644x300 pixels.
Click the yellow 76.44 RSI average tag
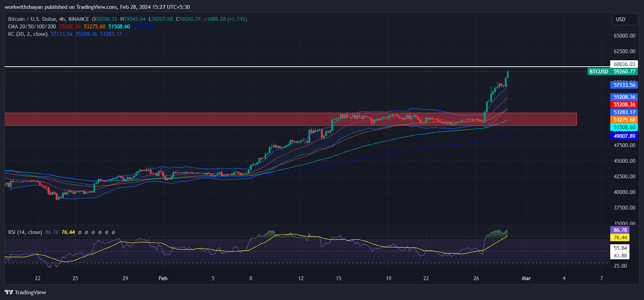[620, 238]
